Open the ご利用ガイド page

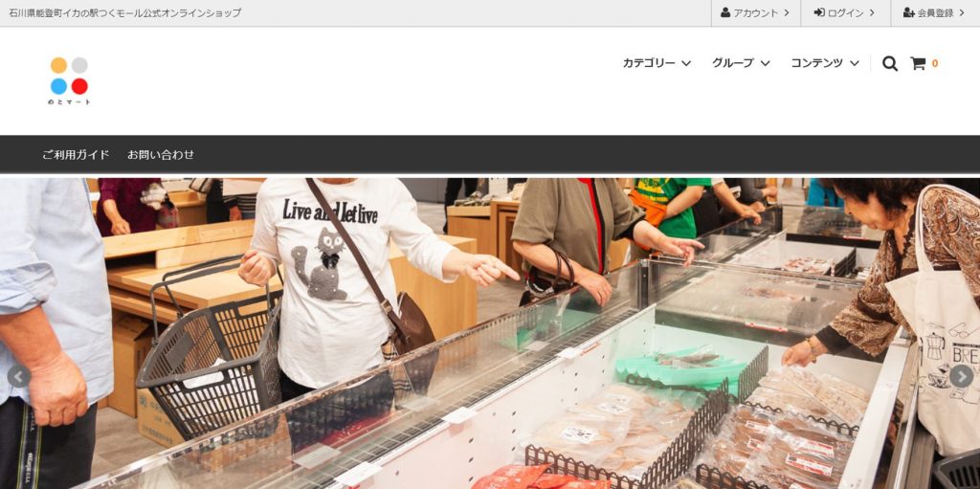coord(76,154)
